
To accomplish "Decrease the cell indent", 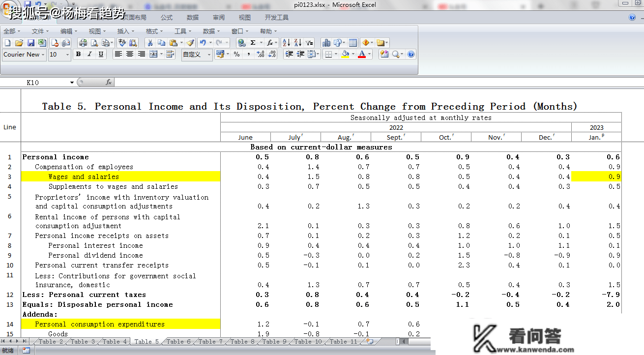I will 300,54.
